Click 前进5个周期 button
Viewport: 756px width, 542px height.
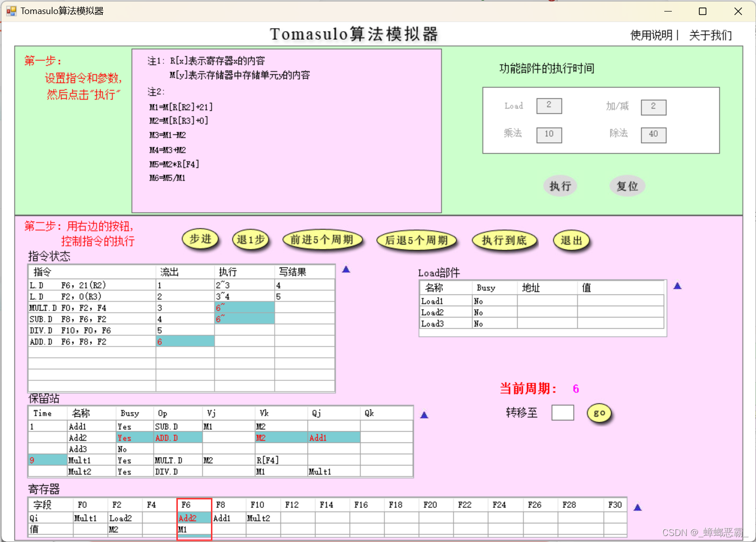pos(322,240)
